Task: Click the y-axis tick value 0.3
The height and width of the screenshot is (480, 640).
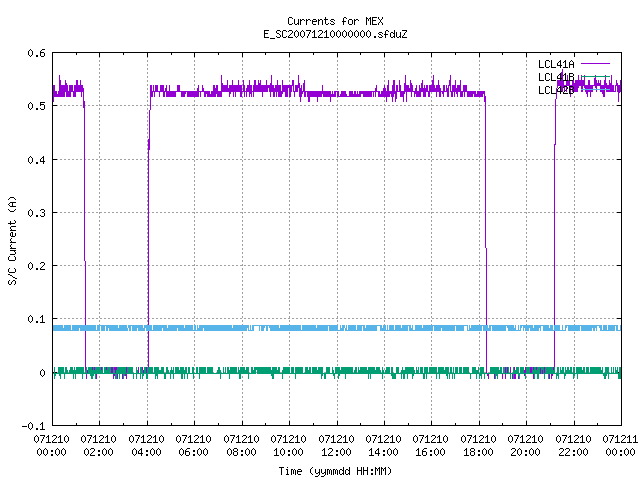Action: click(36, 213)
